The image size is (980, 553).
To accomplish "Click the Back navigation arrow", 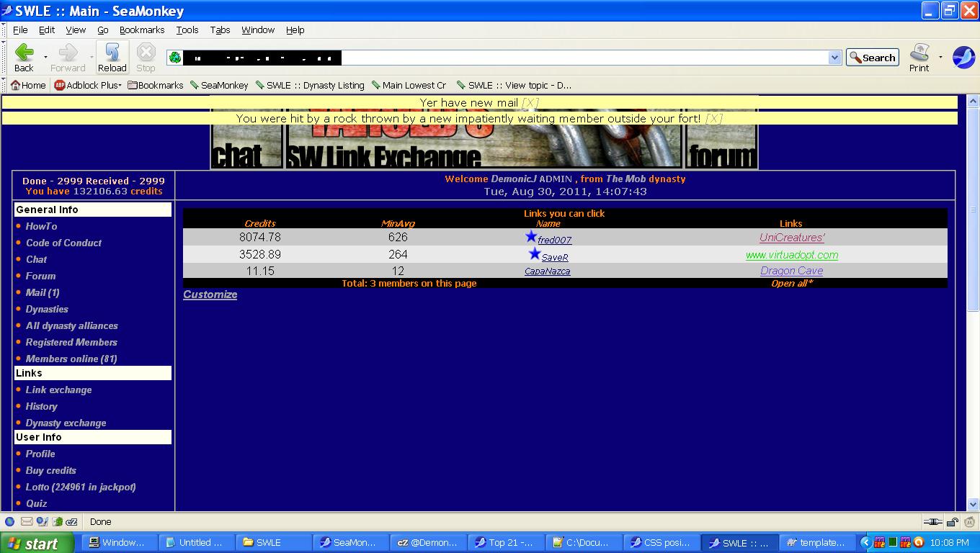I will [24, 56].
